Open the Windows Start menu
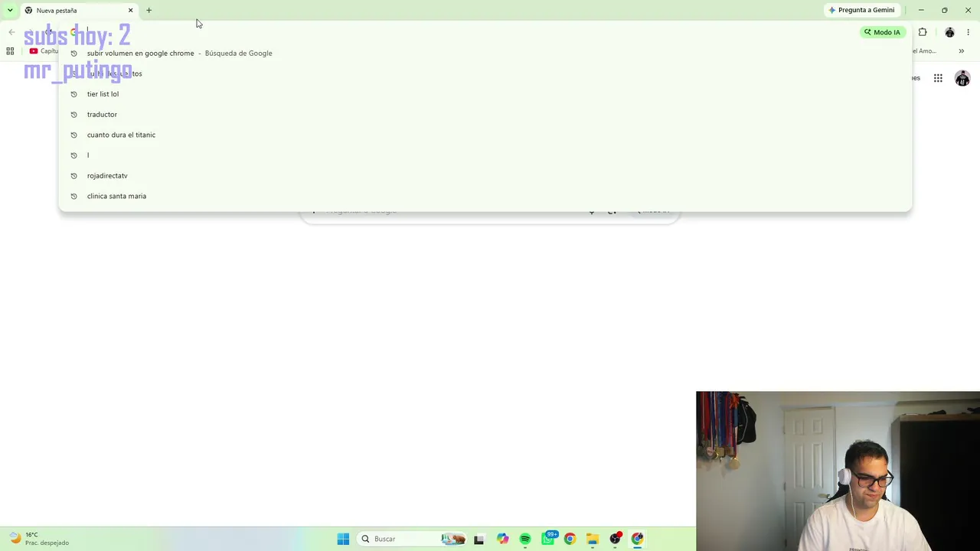The image size is (980, 551). pos(343,539)
